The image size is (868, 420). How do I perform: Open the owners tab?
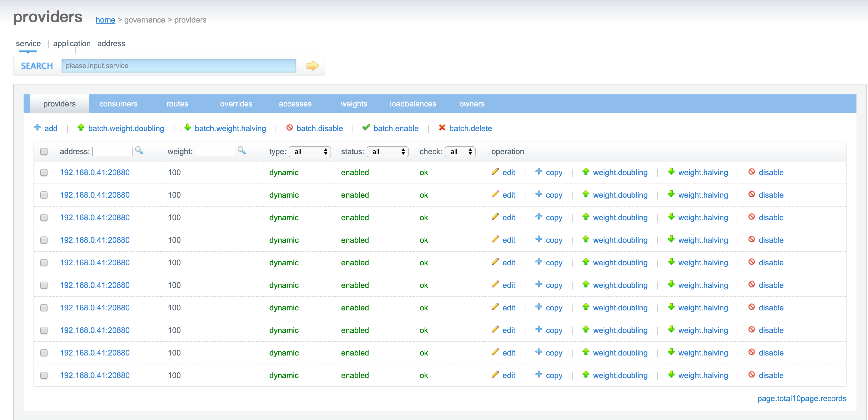click(x=472, y=104)
